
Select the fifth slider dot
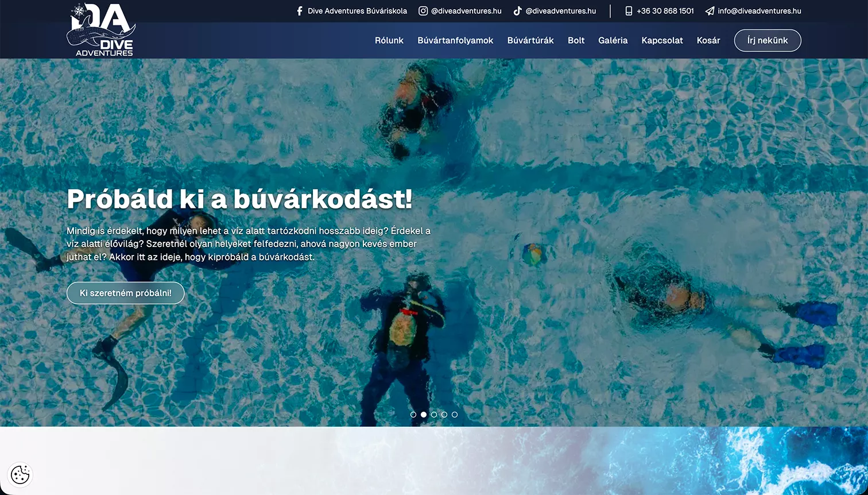[x=455, y=415]
